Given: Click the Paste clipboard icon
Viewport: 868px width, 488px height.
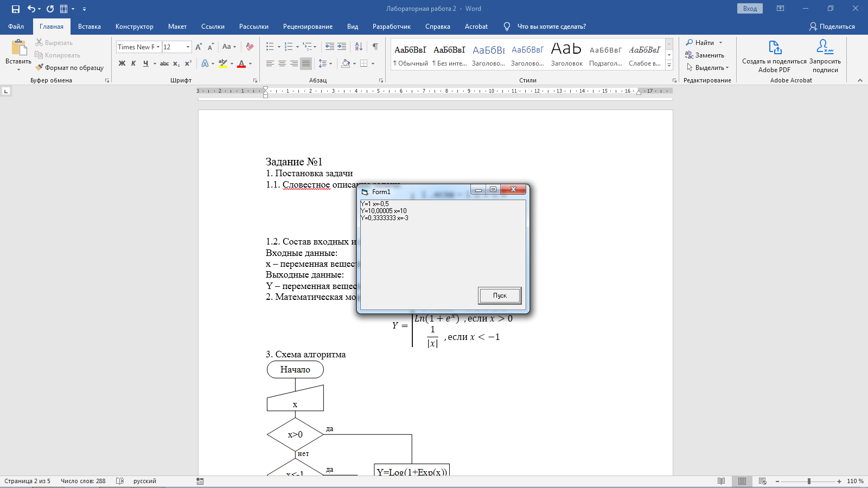Looking at the screenshot, I should coord(18,48).
